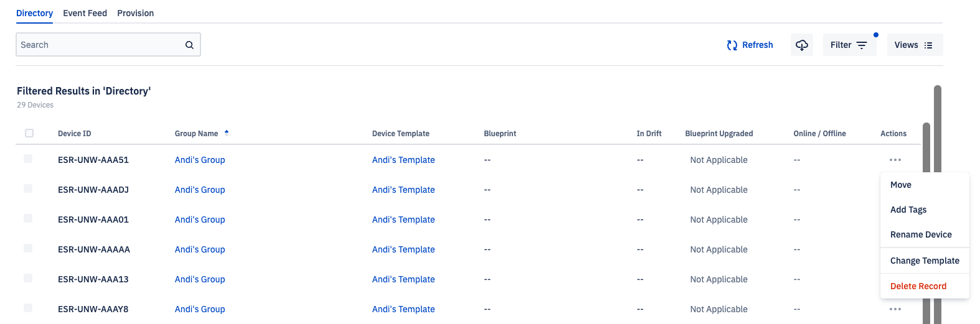Viewport: 980px width, 324px height.
Task: Sort by the Group Name column header
Action: pyautogui.click(x=196, y=133)
